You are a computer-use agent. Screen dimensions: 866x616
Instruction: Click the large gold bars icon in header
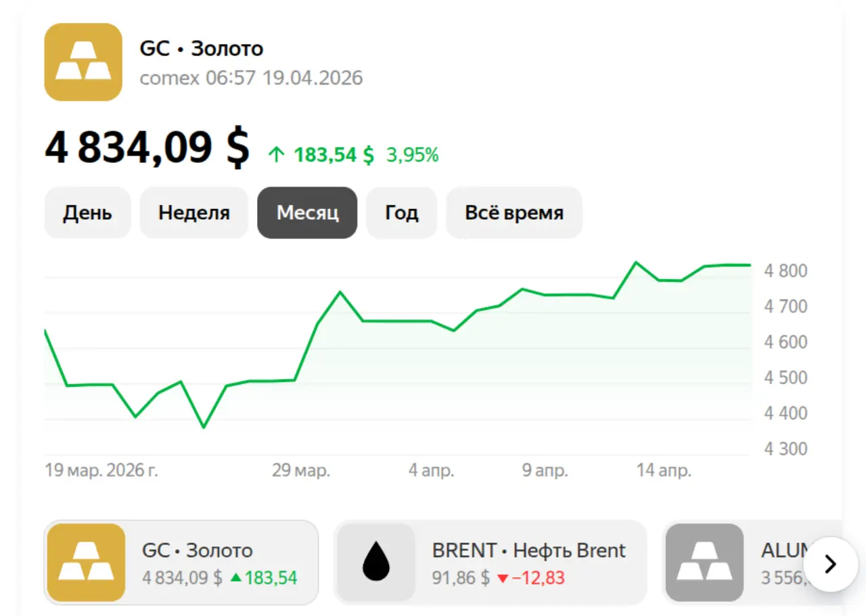[x=83, y=62]
